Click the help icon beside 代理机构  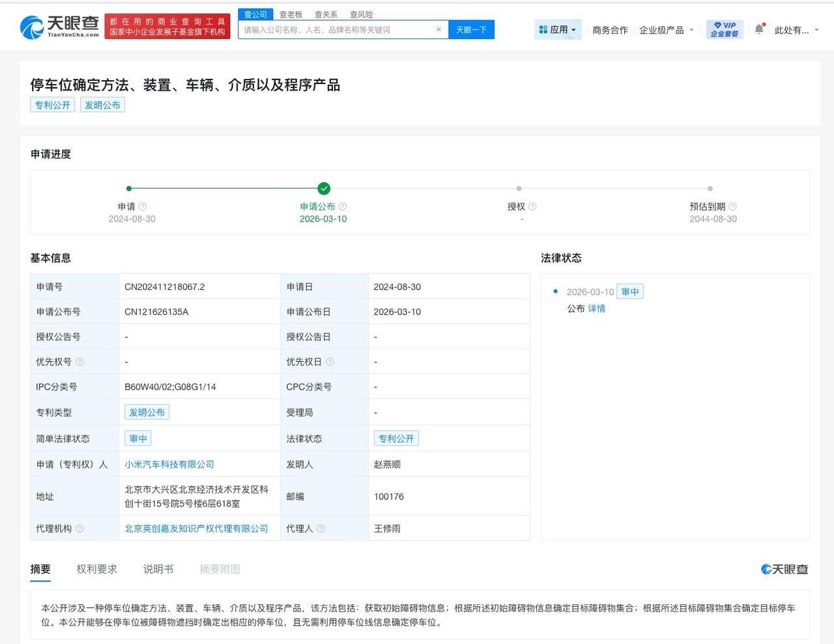(81, 528)
